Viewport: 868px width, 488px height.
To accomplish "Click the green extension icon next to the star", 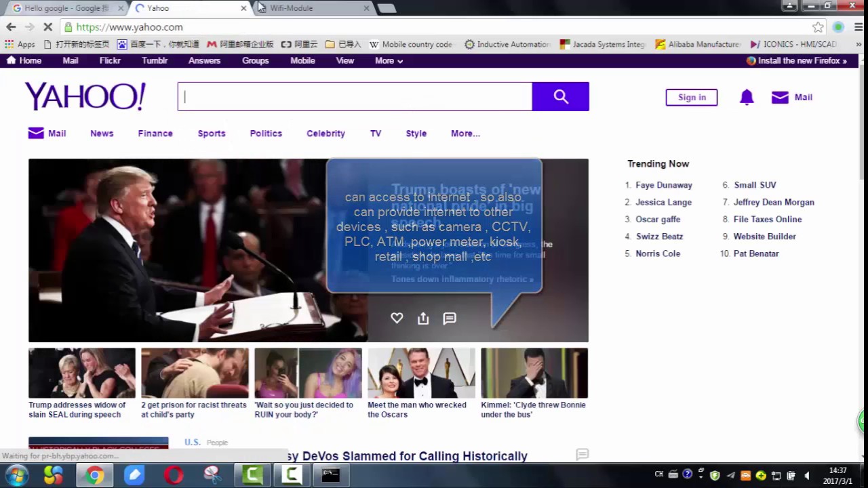I will pos(838,27).
